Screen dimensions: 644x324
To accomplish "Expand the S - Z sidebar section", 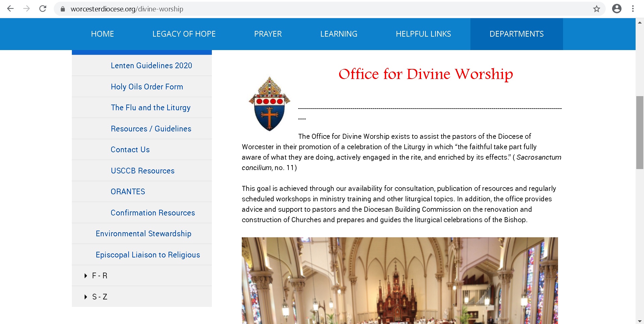I will tap(100, 296).
